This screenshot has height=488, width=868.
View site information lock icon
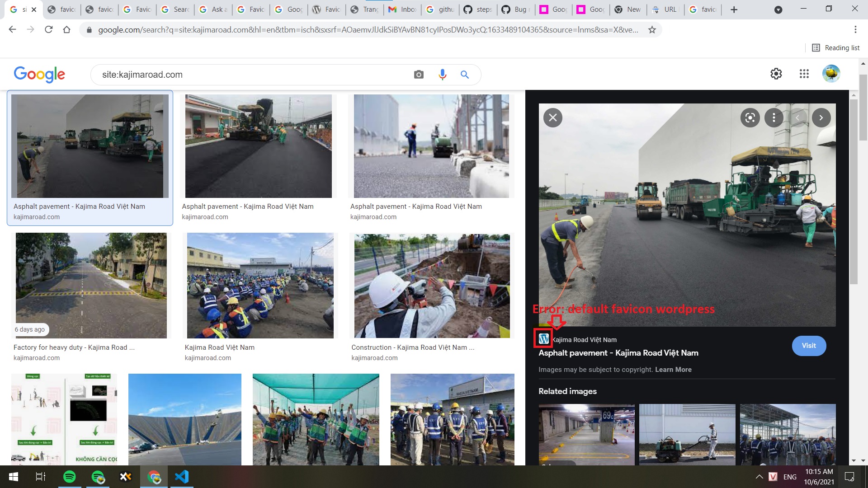89,30
